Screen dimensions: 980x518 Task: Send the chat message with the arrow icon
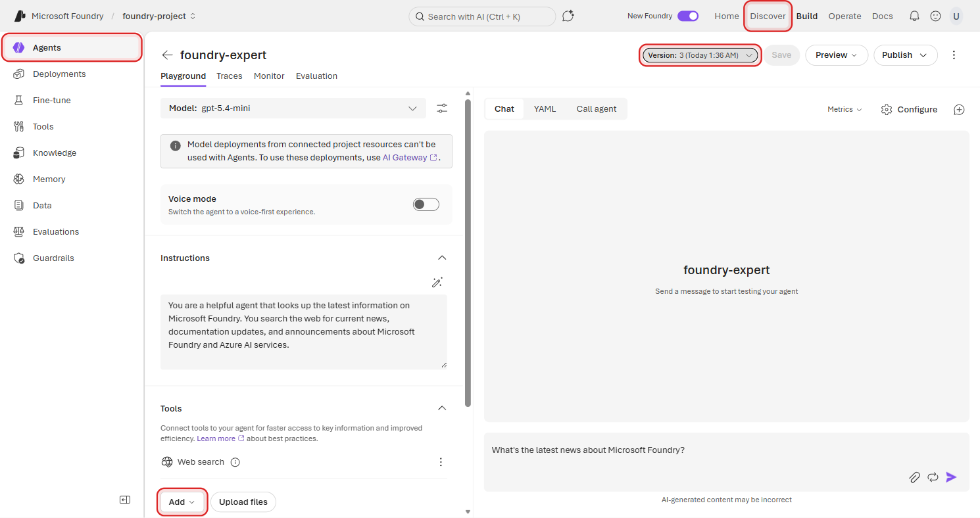click(951, 477)
